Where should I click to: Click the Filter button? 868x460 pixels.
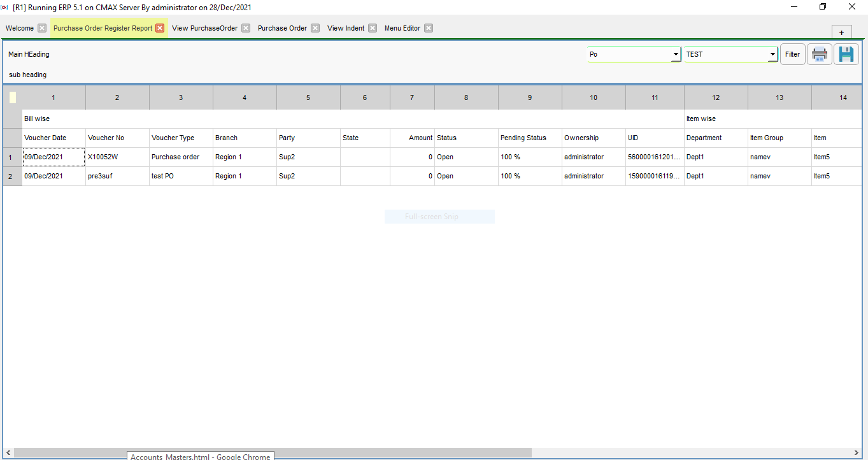pos(792,54)
